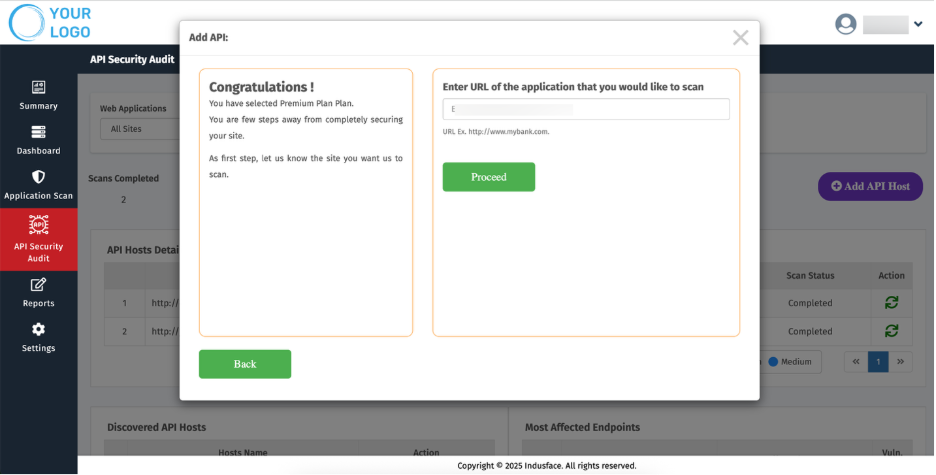Close the Add API dialog

pyautogui.click(x=740, y=38)
